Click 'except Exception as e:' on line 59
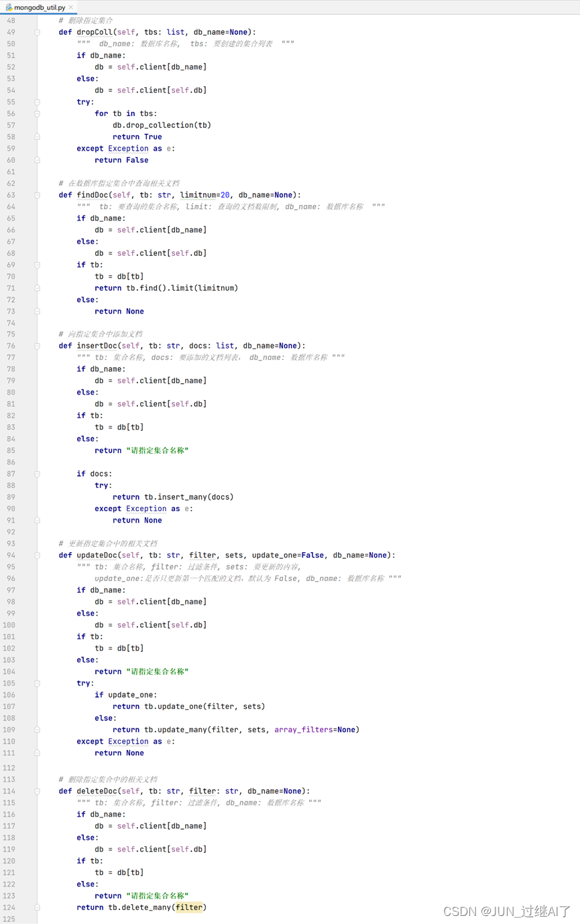Screen dimensions: 580x924 tap(125, 149)
